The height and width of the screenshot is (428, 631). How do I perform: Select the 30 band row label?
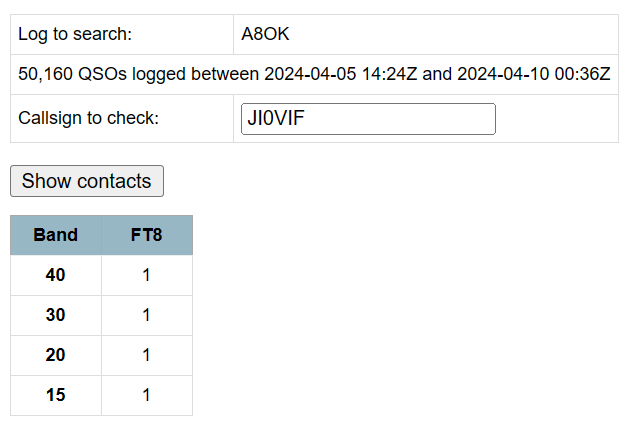tap(55, 315)
